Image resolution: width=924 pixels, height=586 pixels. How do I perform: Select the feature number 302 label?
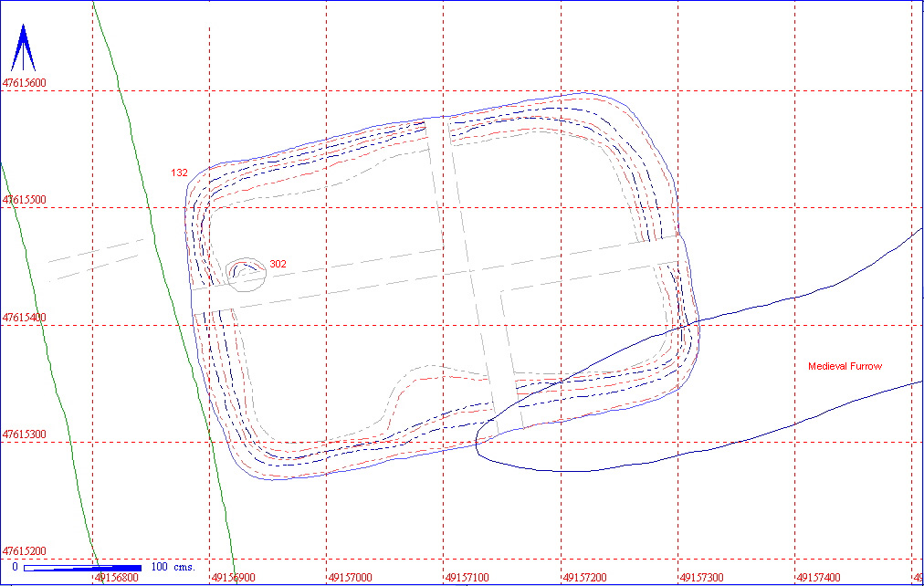coord(278,264)
